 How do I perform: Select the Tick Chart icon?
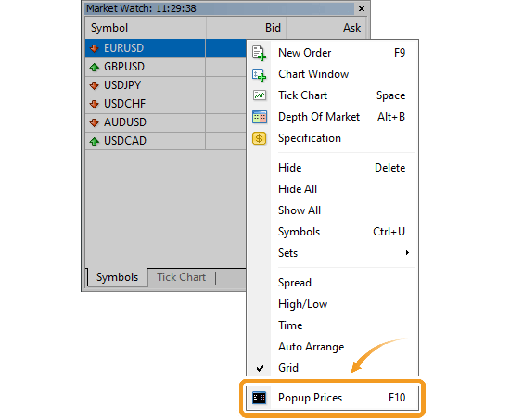pyautogui.click(x=259, y=95)
